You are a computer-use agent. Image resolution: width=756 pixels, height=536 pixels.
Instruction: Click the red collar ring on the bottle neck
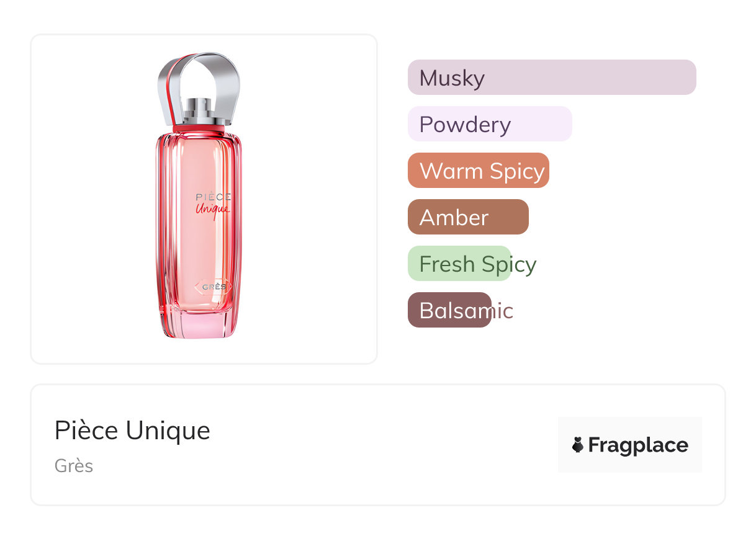tap(199, 129)
